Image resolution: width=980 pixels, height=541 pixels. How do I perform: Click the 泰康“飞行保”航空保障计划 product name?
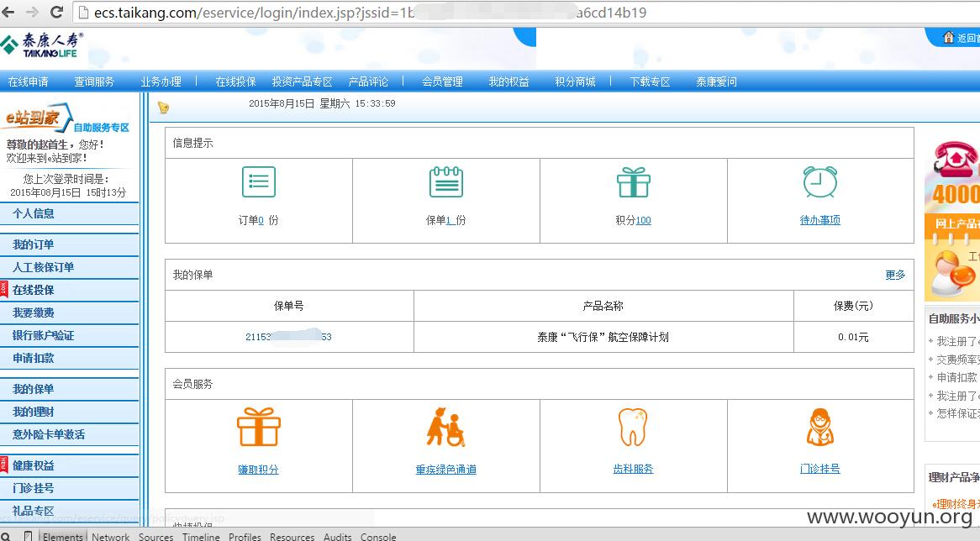click(x=603, y=337)
